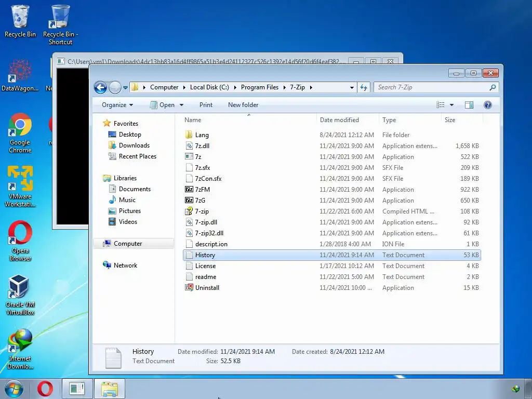Click the Forward navigation arrow button
The image size is (532, 399).
click(115, 87)
